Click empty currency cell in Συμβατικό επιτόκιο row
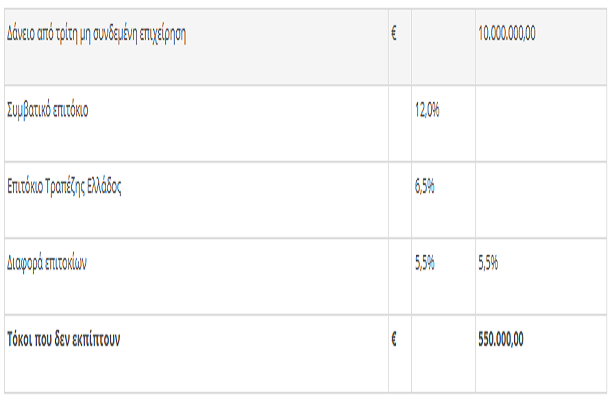Screen dimensions: 612x408 (400, 123)
